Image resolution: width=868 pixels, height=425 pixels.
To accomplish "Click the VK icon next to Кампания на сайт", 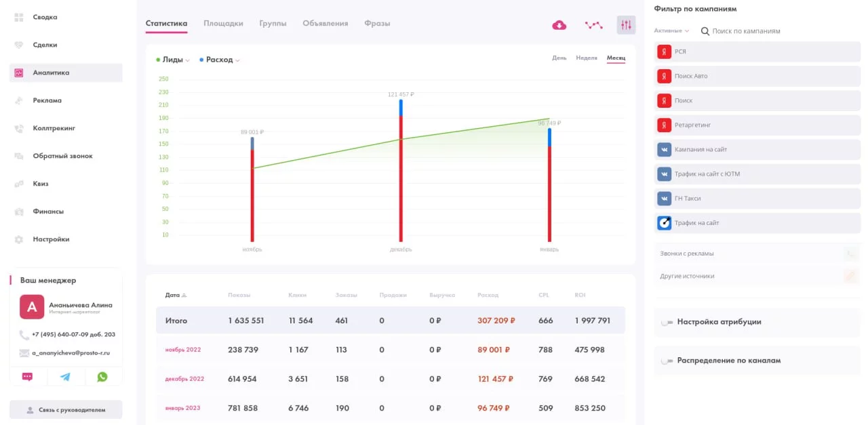I will 664,149.
